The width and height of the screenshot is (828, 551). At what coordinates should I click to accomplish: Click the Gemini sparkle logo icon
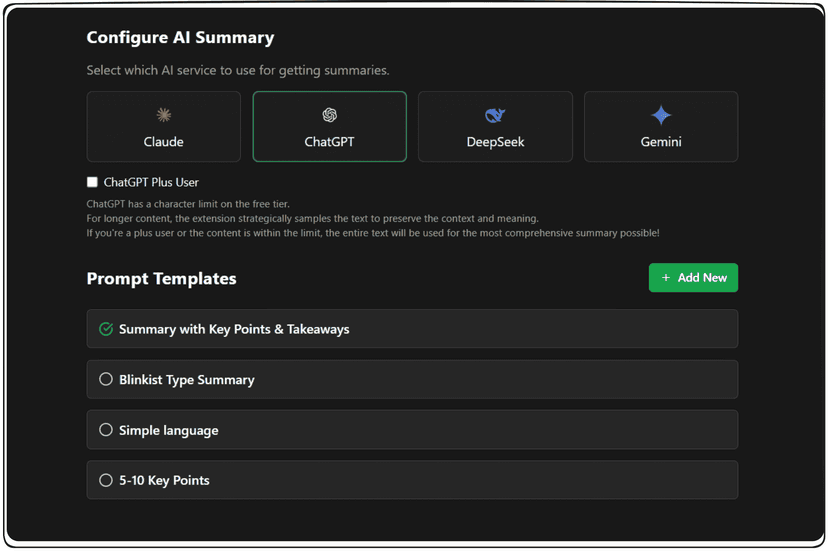point(661,115)
